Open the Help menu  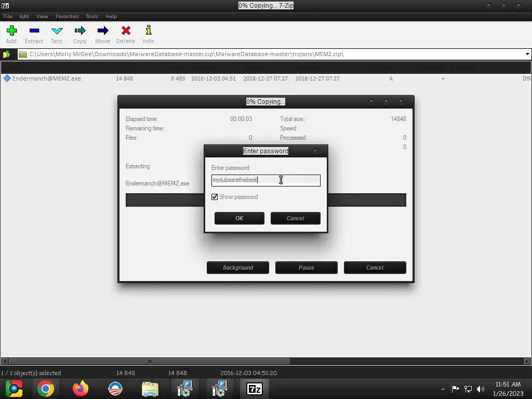[x=111, y=16]
